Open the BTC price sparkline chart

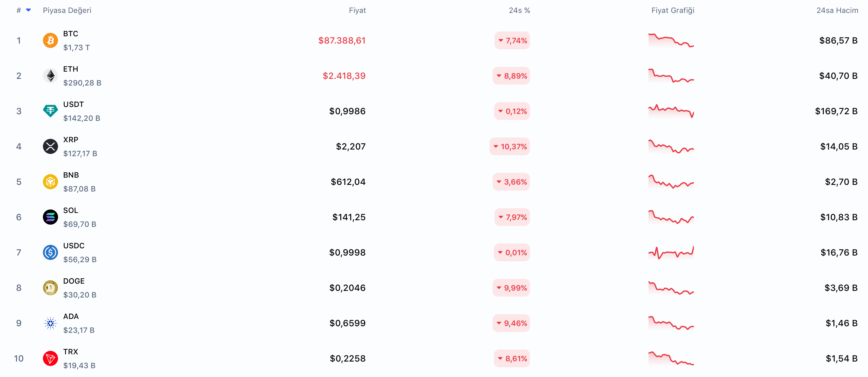[x=671, y=40]
